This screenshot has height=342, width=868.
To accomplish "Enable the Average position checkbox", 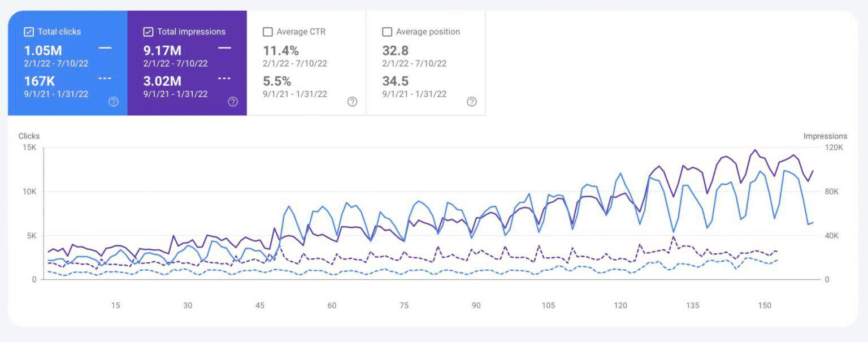I will point(387,32).
